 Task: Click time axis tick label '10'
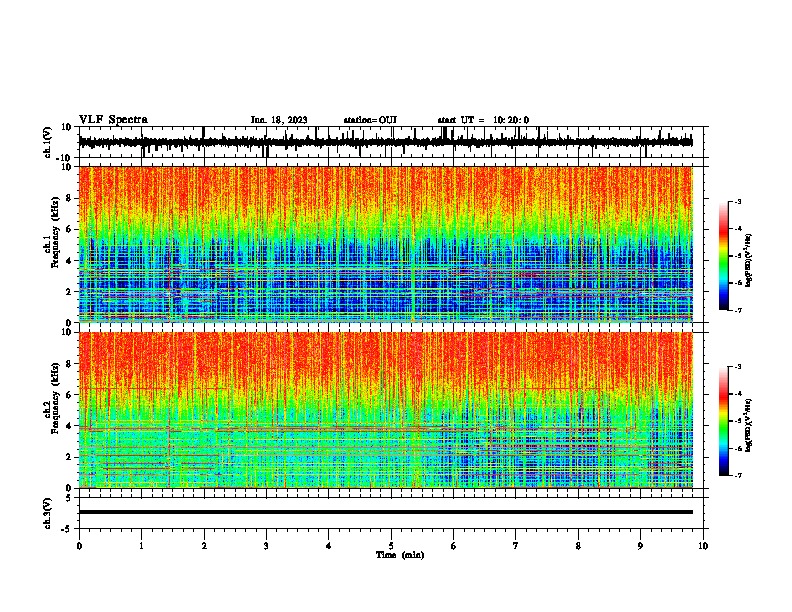coord(703,546)
